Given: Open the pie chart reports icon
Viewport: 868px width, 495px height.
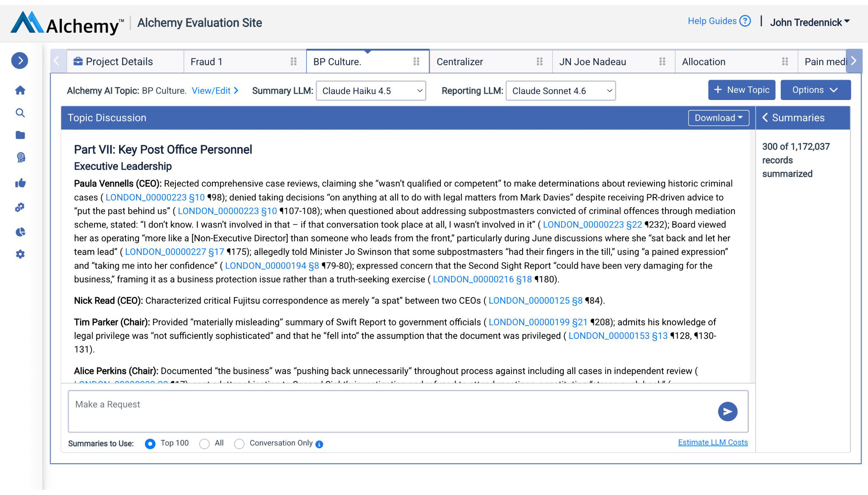Looking at the screenshot, I should 20,232.
